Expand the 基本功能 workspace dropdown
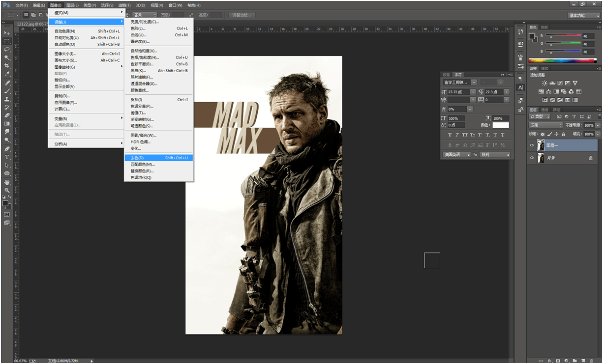This screenshot has height=364, width=603. coord(584,15)
